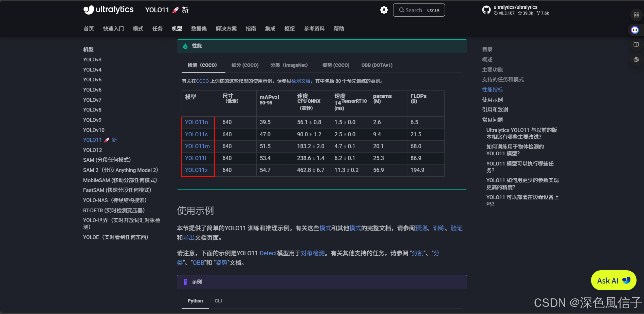Click the Ultralytics logo
The image size is (644, 314).
(x=108, y=10)
